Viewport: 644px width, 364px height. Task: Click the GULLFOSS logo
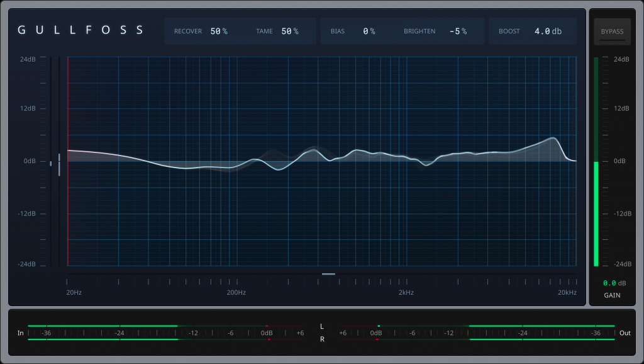click(81, 30)
